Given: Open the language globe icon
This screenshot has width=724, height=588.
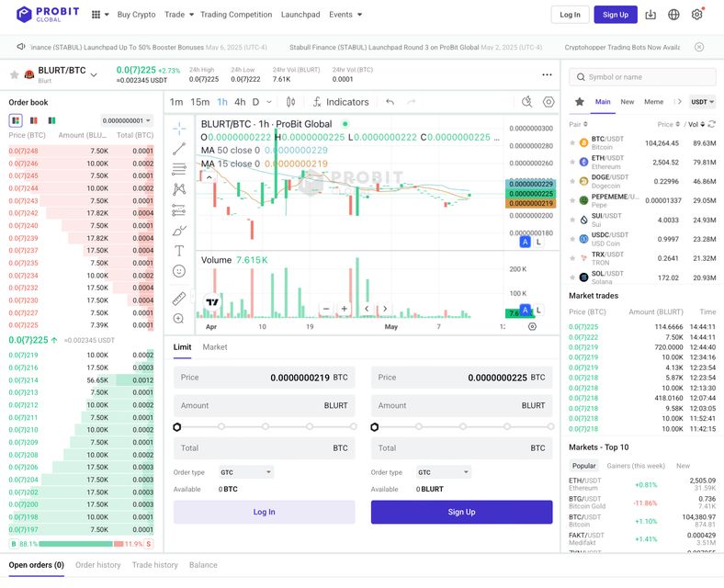Looking at the screenshot, I should 673,15.
